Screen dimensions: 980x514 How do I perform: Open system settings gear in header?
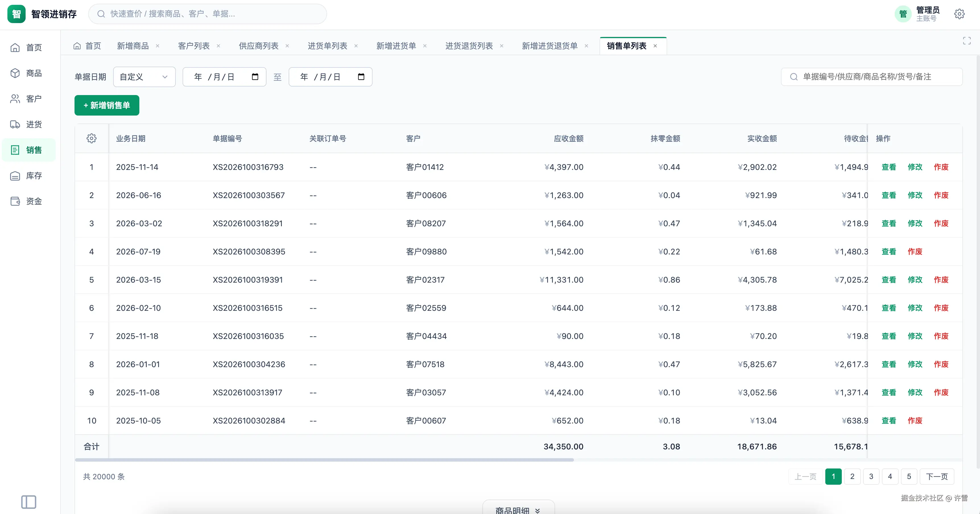[x=959, y=14]
